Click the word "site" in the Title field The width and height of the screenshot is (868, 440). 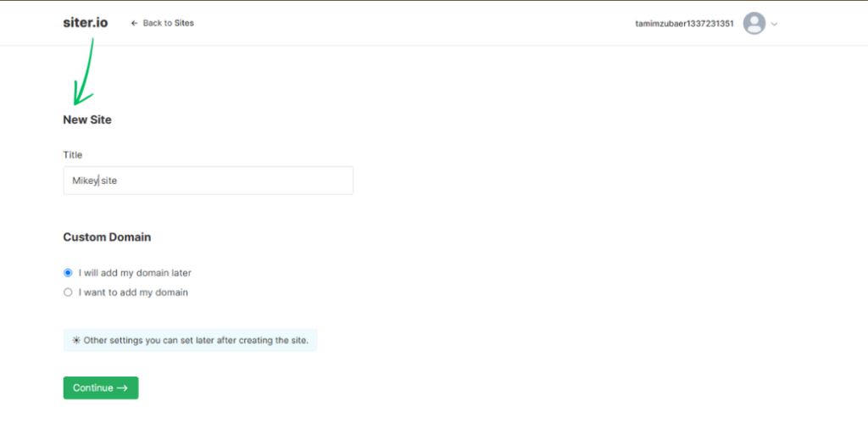(109, 181)
